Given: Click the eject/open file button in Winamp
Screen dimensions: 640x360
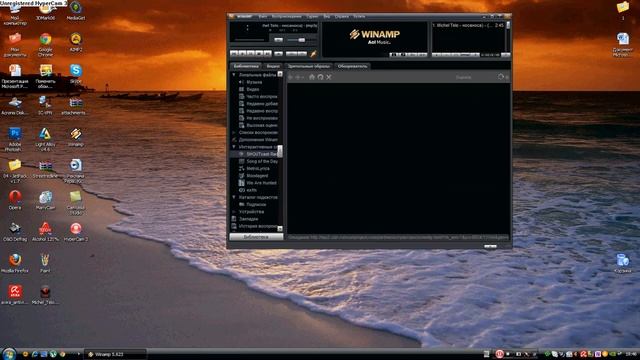Looking at the screenshot, I should tap(278, 53).
